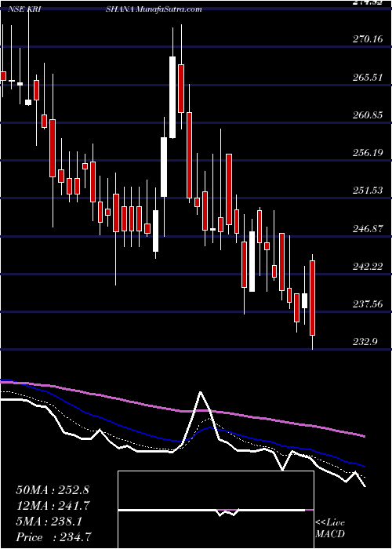Click the 242.22 price axis label
The width and height of the screenshot is (392, 549).
[x=368, y=267]
